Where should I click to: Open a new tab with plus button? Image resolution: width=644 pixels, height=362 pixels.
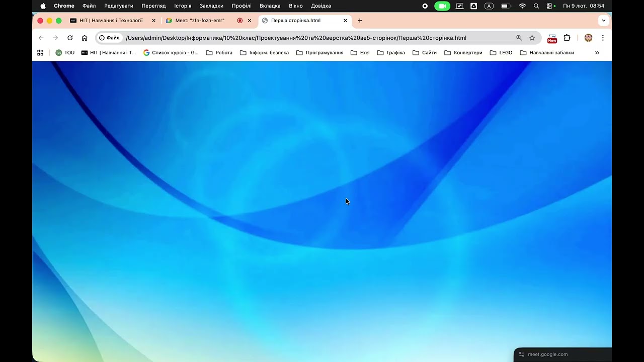pyautogui.click(x=360, y=21)
